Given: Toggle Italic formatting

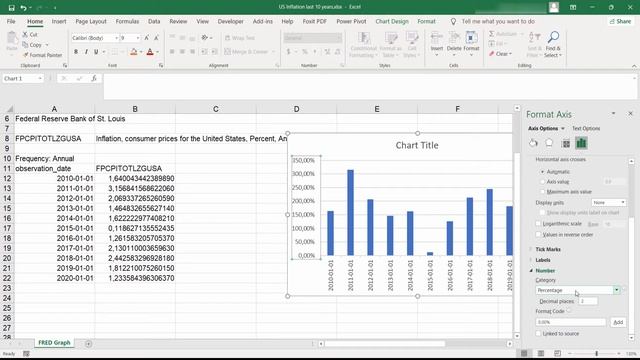Looking at the screenshot, I should [x=86, y=52].
